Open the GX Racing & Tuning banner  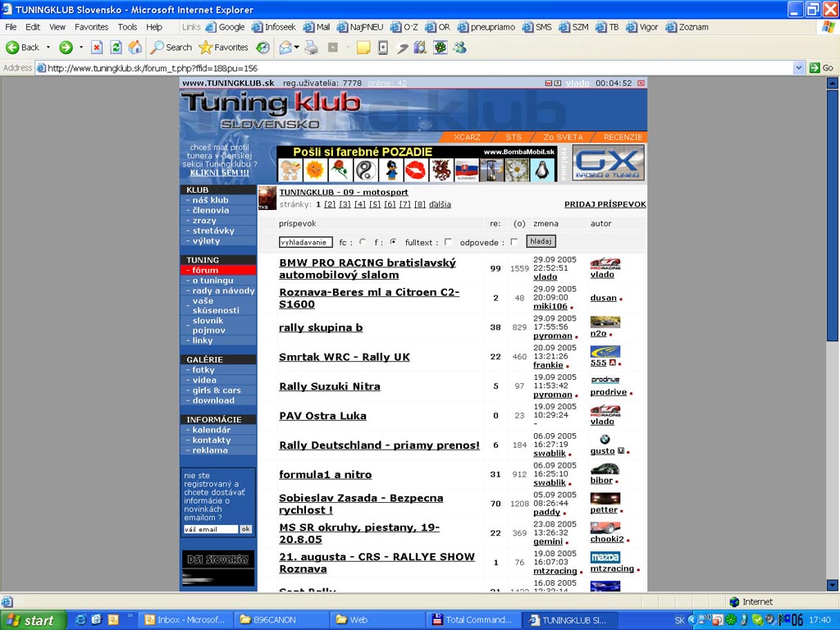point(608,163)
